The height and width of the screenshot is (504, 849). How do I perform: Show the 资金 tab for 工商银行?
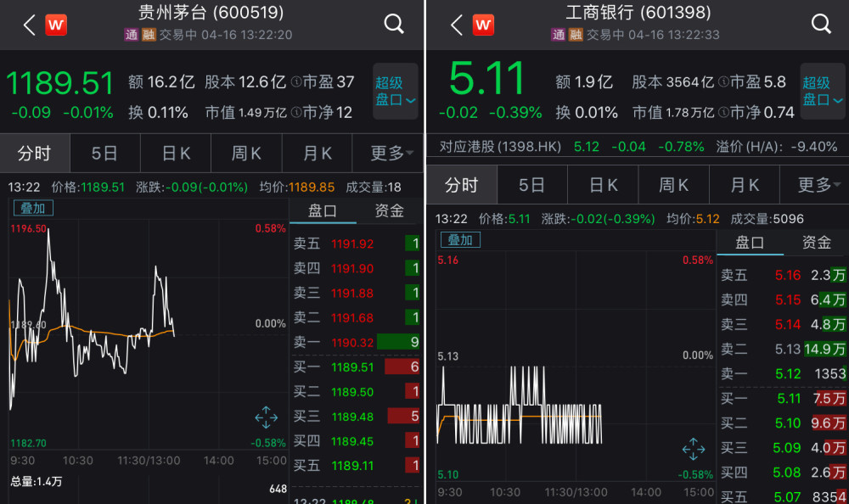817,243
